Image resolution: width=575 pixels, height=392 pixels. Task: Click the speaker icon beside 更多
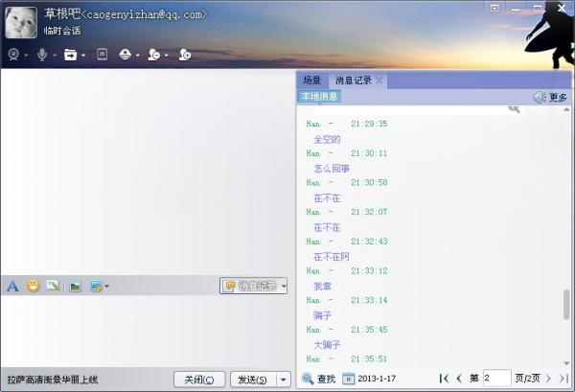pos(539,97)
